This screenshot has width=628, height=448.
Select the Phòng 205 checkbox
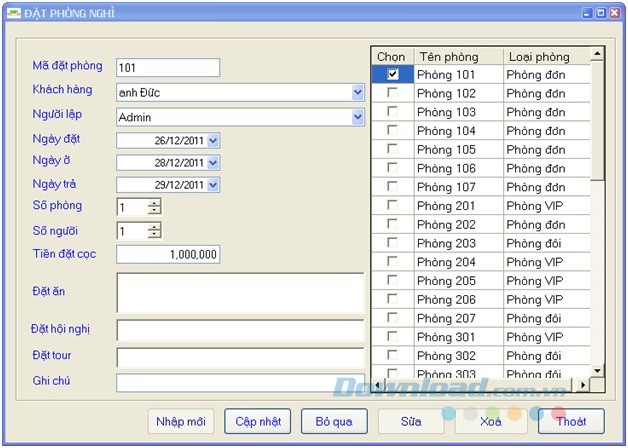click(x=392, y=280)
